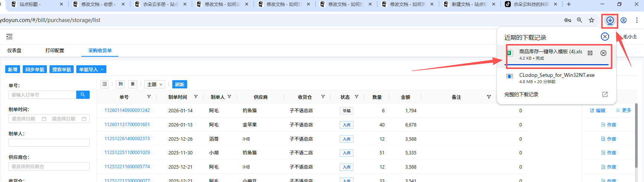Pause the 商品库存一键导入模板 download

pyautogui.click(x=590, y=53)
